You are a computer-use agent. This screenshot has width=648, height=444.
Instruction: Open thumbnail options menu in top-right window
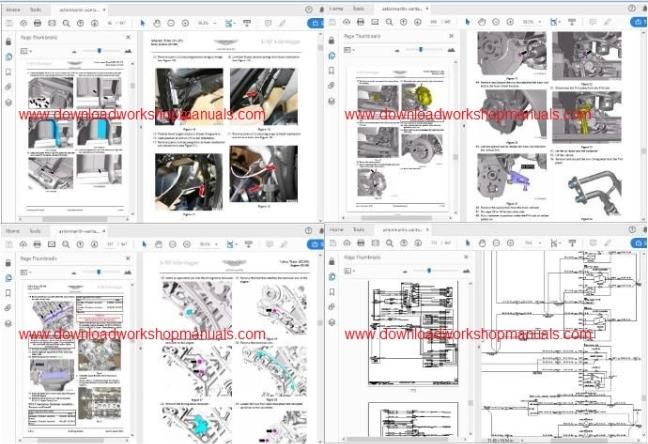[x=349, y=50]
